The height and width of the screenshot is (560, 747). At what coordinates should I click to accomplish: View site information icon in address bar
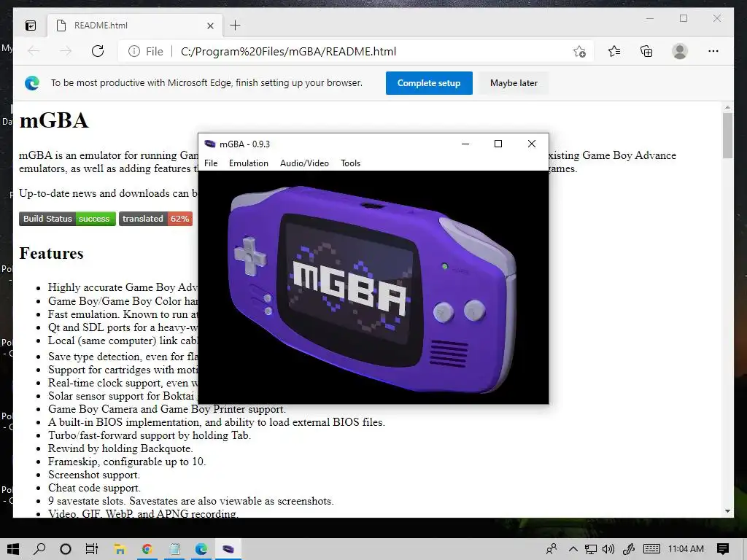(134, 51)
